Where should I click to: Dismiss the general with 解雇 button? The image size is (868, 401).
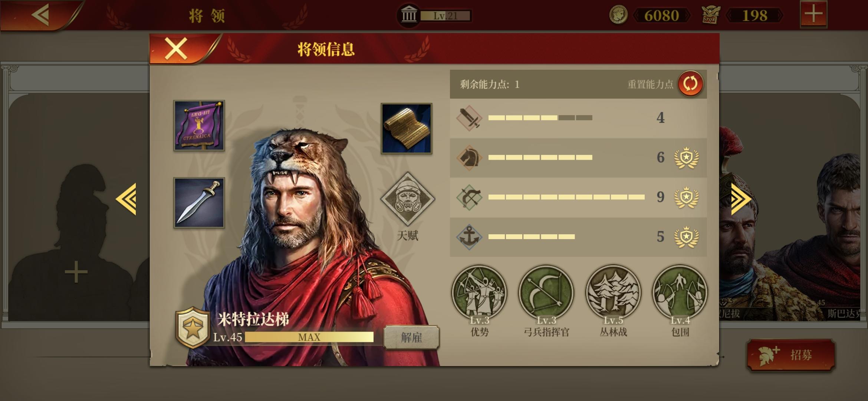(411, 338)
